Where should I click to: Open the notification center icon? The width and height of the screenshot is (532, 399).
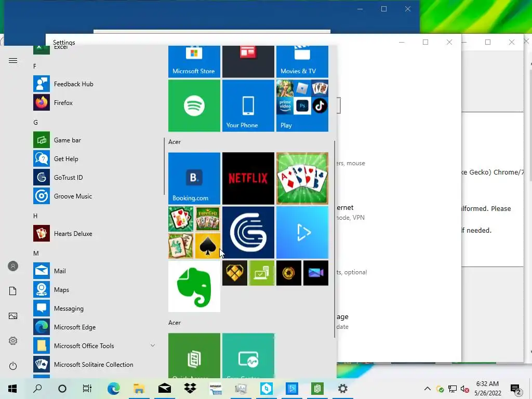[516, 390]
